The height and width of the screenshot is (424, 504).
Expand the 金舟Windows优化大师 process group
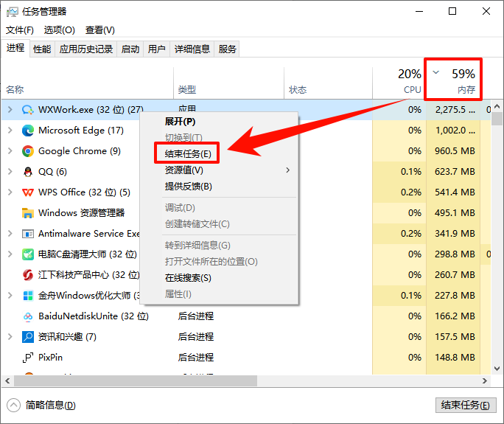(x=10, y=295)
